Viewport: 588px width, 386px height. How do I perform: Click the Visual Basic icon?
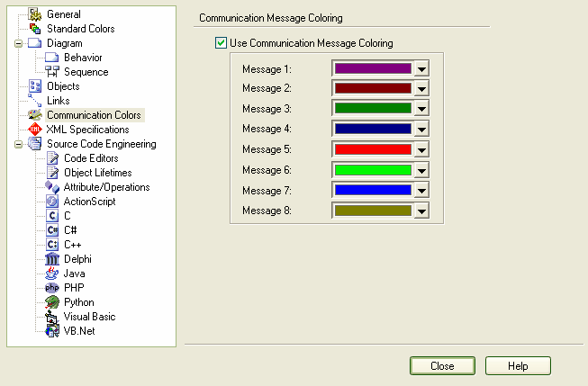[52, 317]
